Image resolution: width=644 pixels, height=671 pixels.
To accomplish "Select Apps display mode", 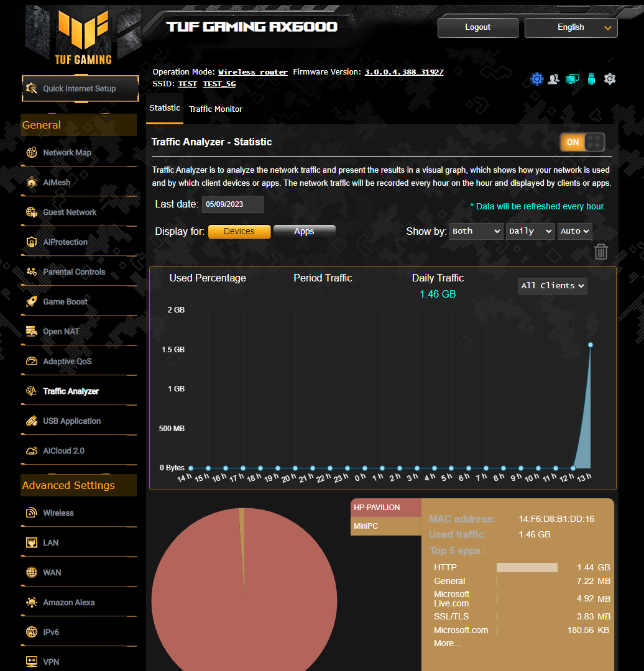I will (305, 232).
